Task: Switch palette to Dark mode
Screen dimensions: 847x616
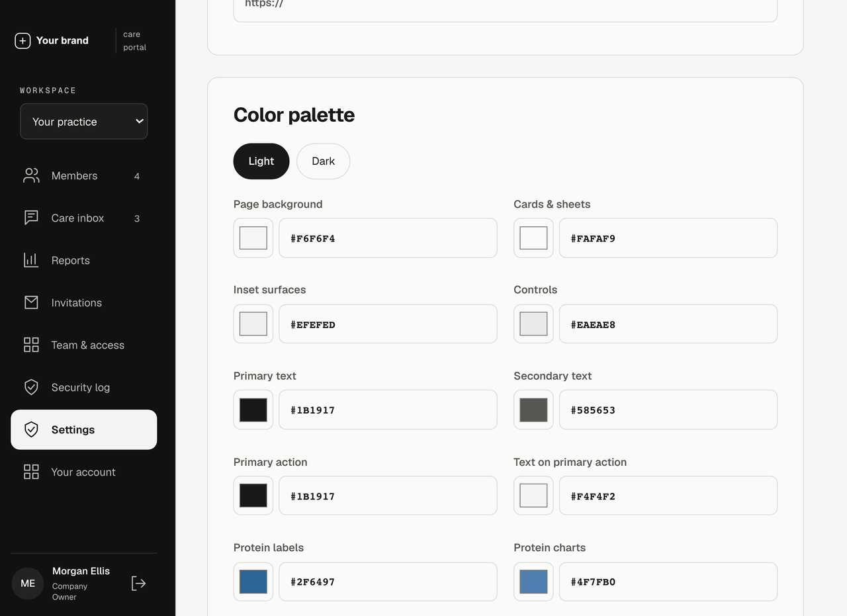Action: click(324, 161)
